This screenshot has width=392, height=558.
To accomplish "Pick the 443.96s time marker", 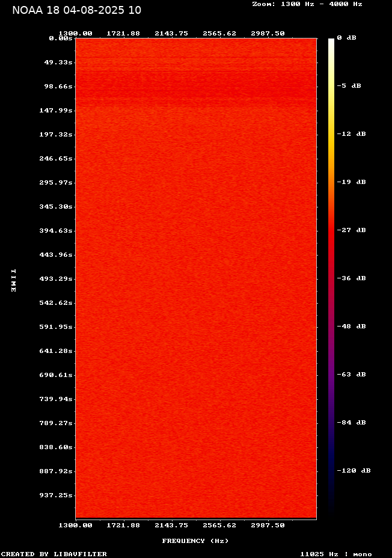I will coord(57,254).
